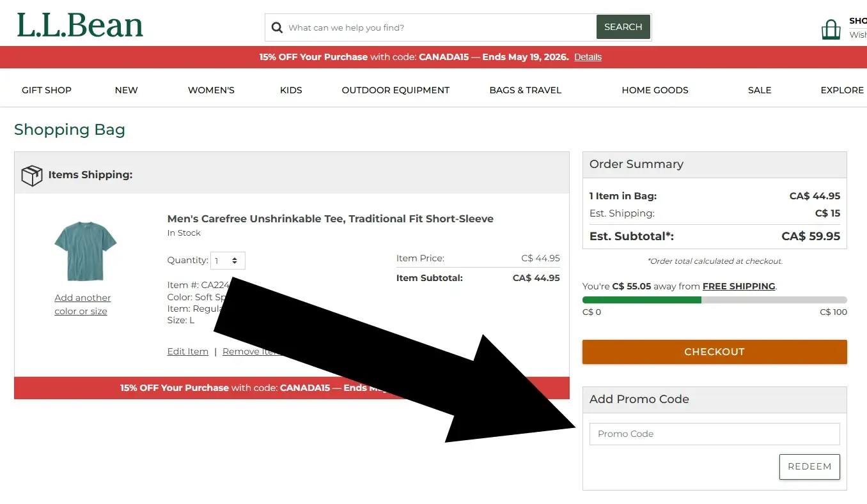Viewport: 867px width, 504px height.
Task: Click the 'In Stock' status text
Action: [184, 233]
